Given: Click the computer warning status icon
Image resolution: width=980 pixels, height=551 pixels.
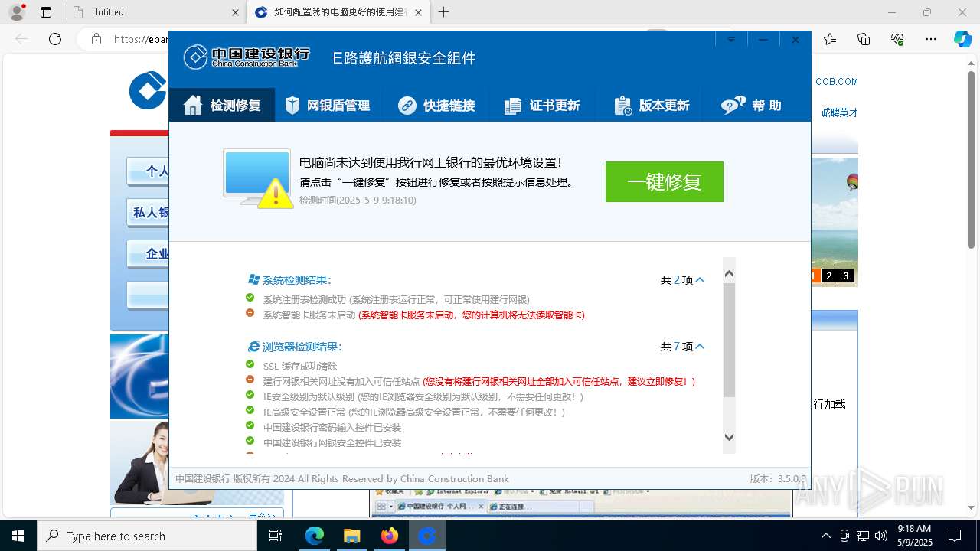Looking at the screenshot, I should (258, 178).
